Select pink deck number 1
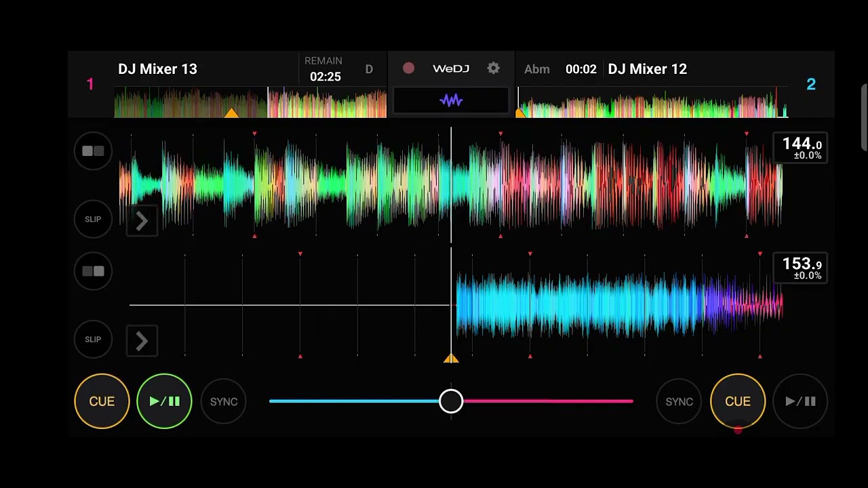Screen dimensions: 868x488 [90, 84]
